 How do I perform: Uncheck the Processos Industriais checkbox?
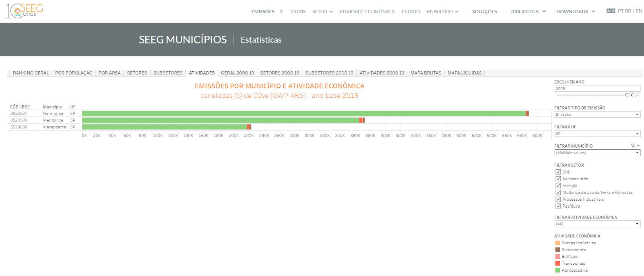point(558,199)
